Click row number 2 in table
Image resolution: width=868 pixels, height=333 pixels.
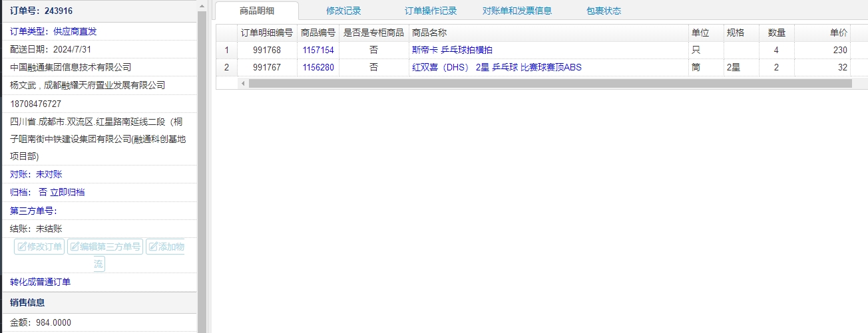pos(226,67)
